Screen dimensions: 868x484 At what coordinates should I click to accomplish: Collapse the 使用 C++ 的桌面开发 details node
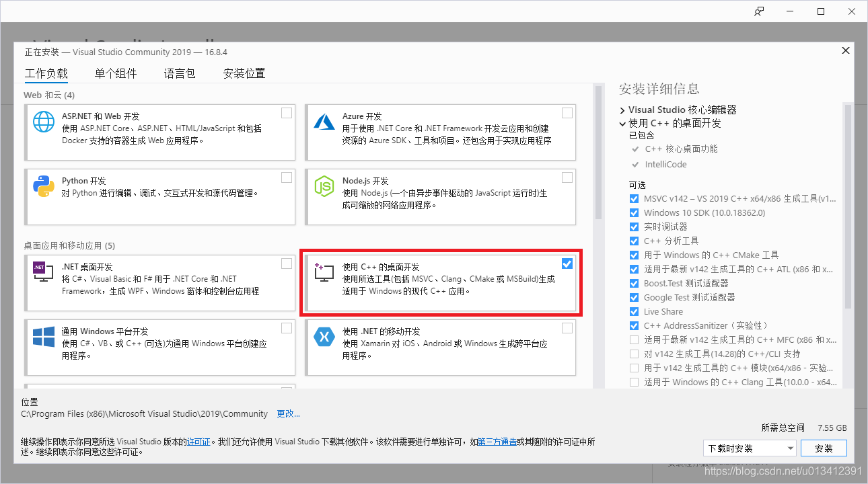(x=622, y=124)
